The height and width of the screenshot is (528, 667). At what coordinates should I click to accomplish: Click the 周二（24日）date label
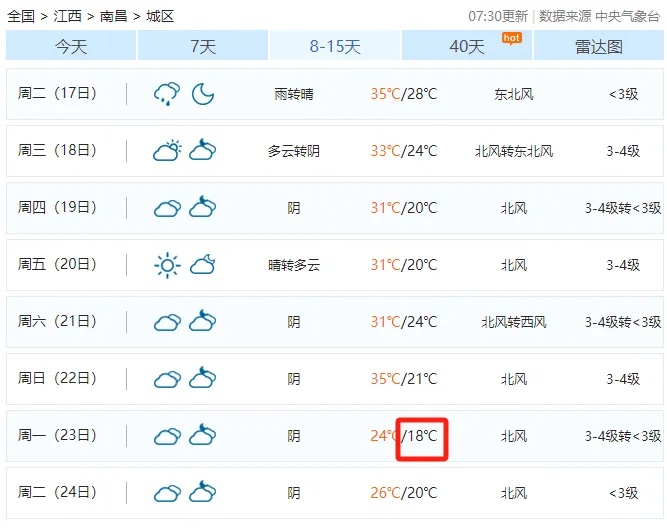(x=57, y=492)
